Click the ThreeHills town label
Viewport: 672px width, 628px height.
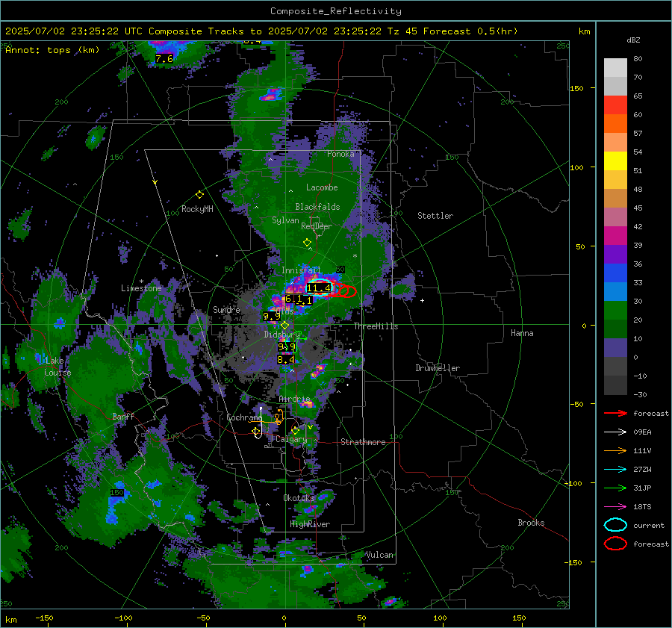coord(376,326)
